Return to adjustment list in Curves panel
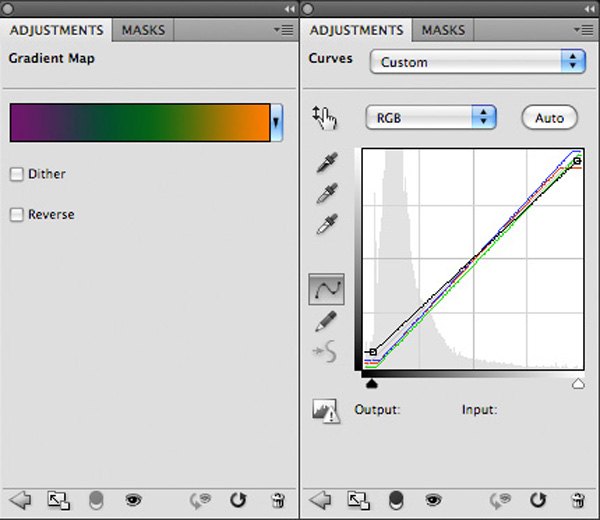This screenshot has width=600, height=520. click(320, 500)
